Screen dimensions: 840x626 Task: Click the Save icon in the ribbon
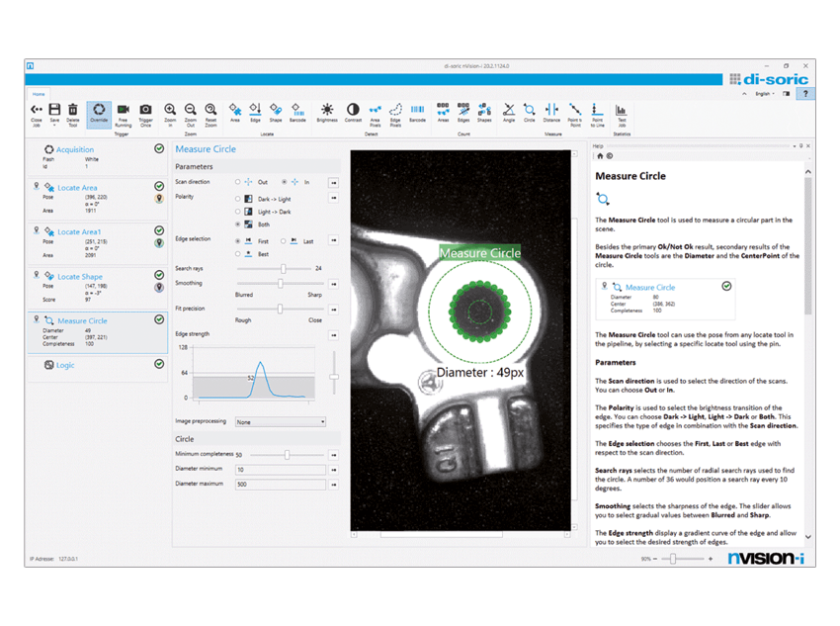coord(54,110)
